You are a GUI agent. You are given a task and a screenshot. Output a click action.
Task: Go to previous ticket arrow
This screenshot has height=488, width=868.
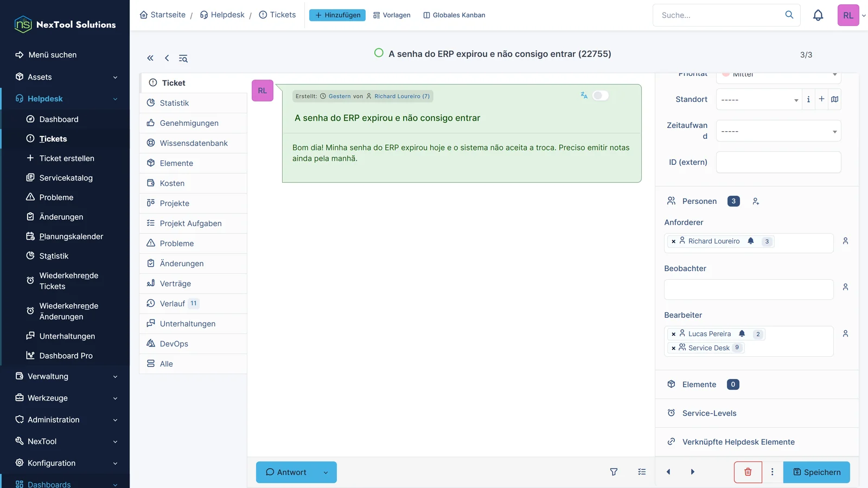[668, 472]
